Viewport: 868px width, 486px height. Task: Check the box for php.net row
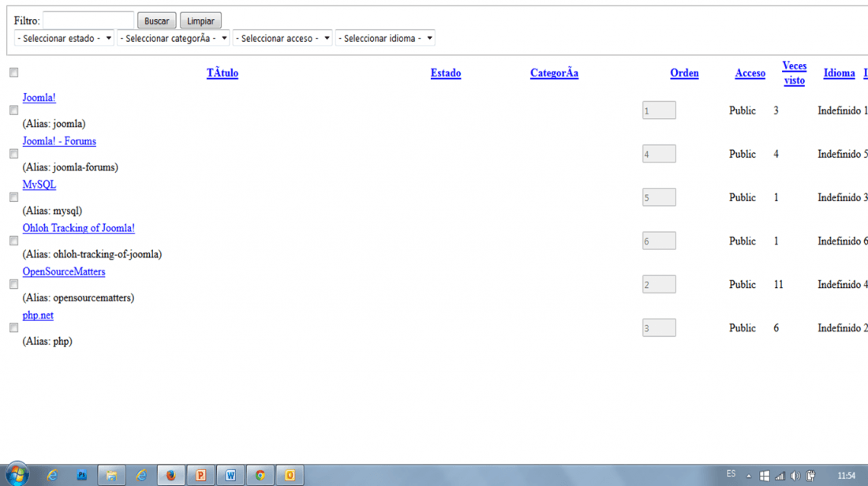pyautogui.click(x=14, y=327)
